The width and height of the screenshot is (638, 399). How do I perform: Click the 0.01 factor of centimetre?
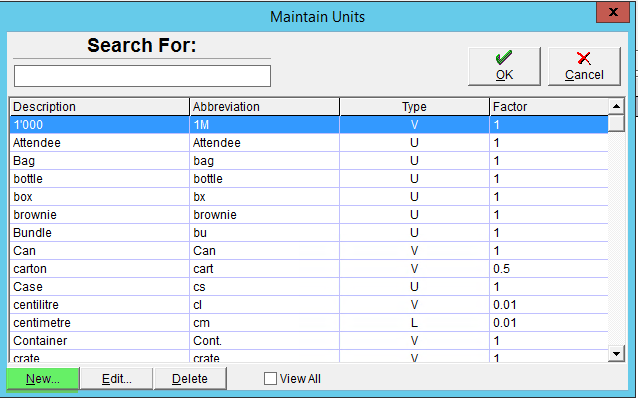pos(549,323)
